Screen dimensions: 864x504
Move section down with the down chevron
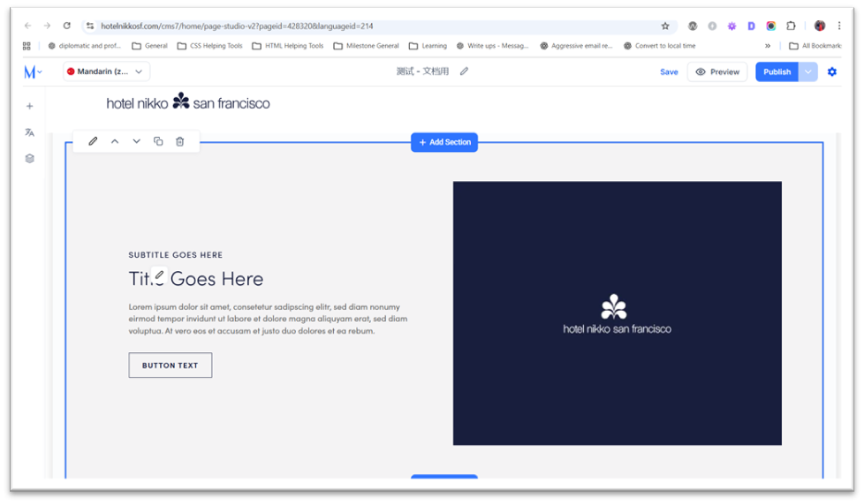tap(136, 141)
